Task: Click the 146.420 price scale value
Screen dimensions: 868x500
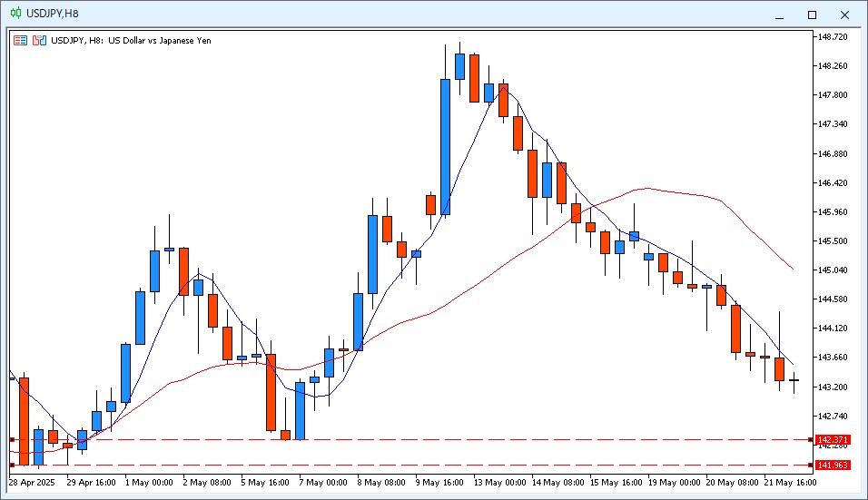Action: click(x=833, y=182)
